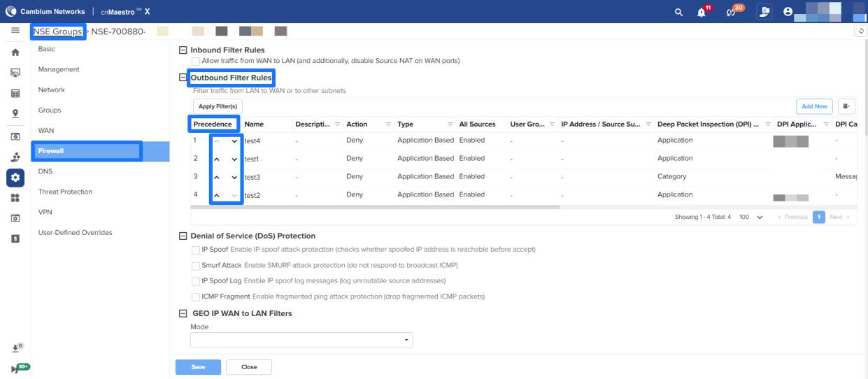
Task: Click the map location pin sidebar icon
Action: 15,114
